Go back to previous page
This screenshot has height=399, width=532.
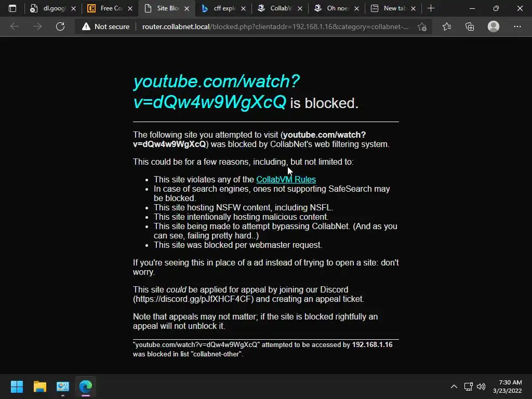(x=15, y=26)
